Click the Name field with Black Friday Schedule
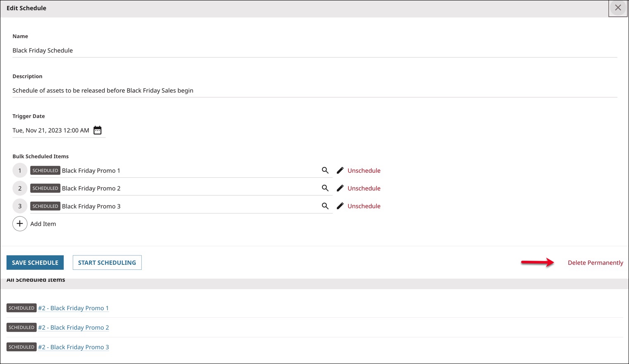The height and width of the screenshot is (364, 629). [314, 50]
